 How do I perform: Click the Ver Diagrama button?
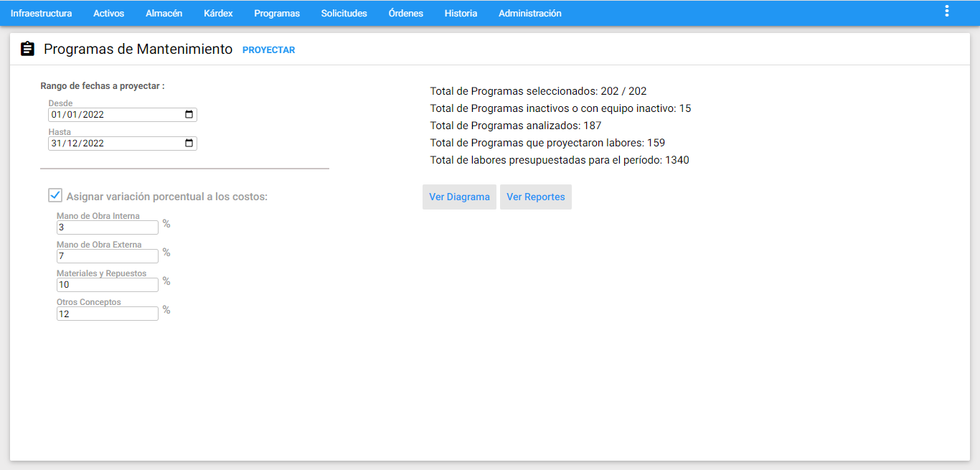(459, 197)
